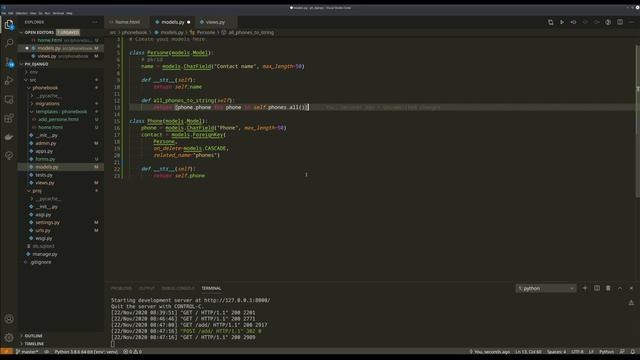The width and height of the screenshot is (640, 360).
Task: Select the models.py editor tab
Action: pyautogui.click(x=173, y=22)
